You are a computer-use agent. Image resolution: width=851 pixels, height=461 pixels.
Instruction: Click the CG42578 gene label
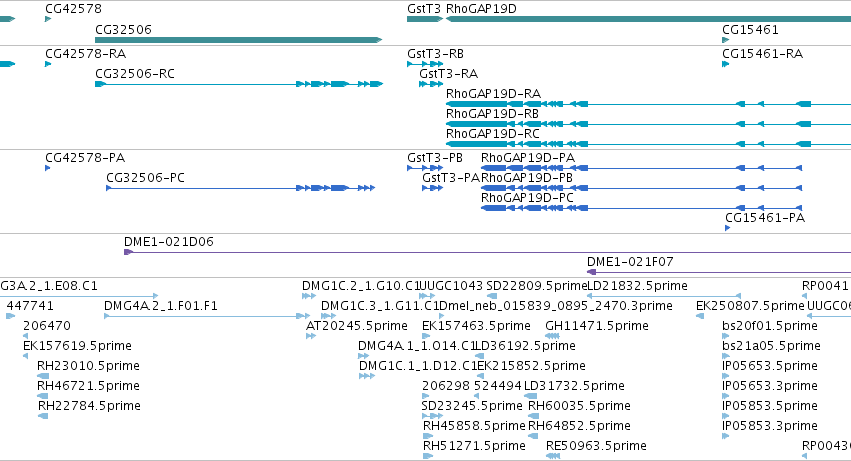tap(73, 9)
